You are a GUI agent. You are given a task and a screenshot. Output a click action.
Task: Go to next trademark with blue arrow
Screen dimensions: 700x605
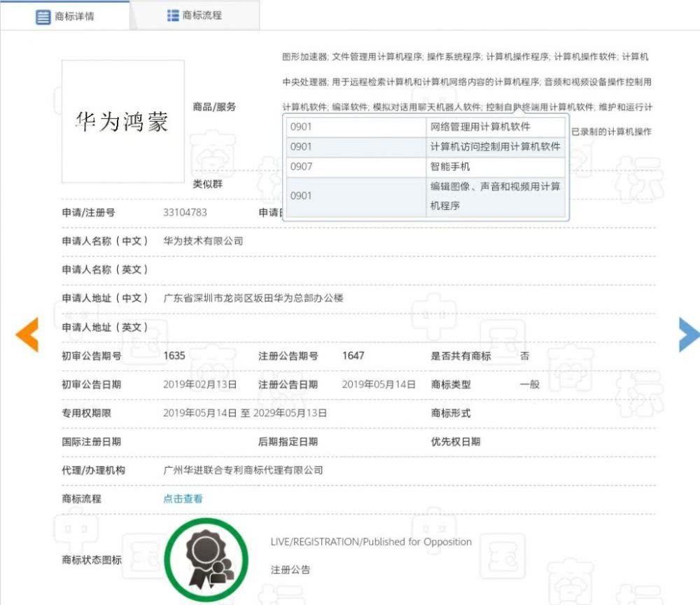click(x=689, y=335)
